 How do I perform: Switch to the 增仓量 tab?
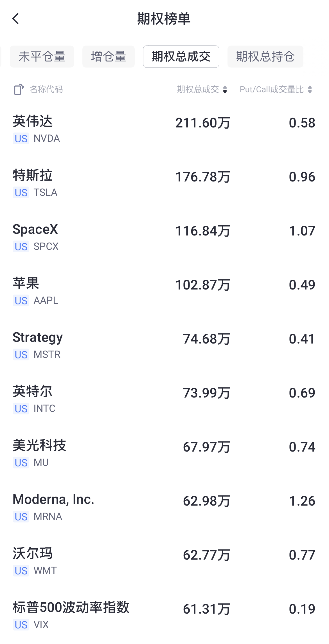pos(109,57)
